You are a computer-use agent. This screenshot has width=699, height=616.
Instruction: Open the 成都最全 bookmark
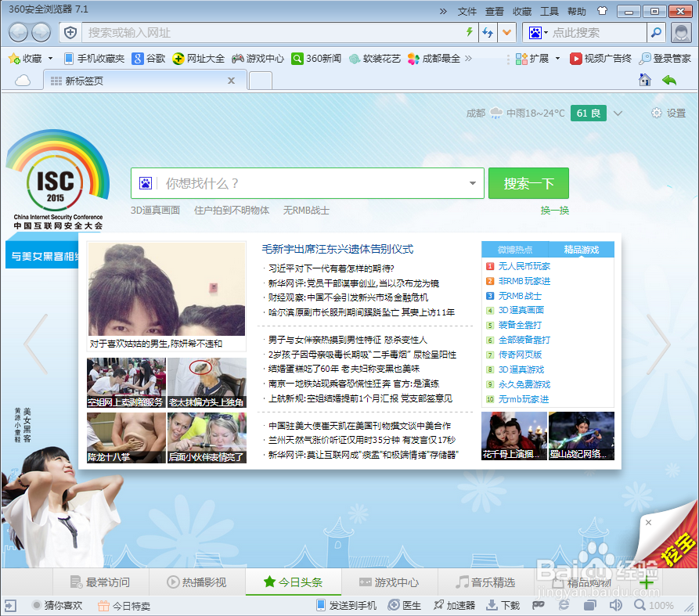pyautogui.click(x=434, y=59)
